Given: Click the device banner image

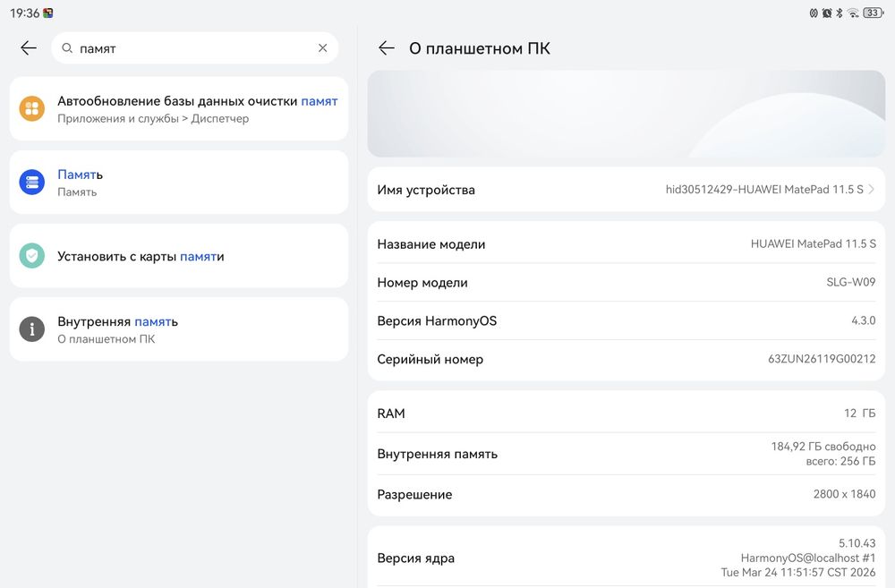Looking at the screenshot, I should coord(626,114).
